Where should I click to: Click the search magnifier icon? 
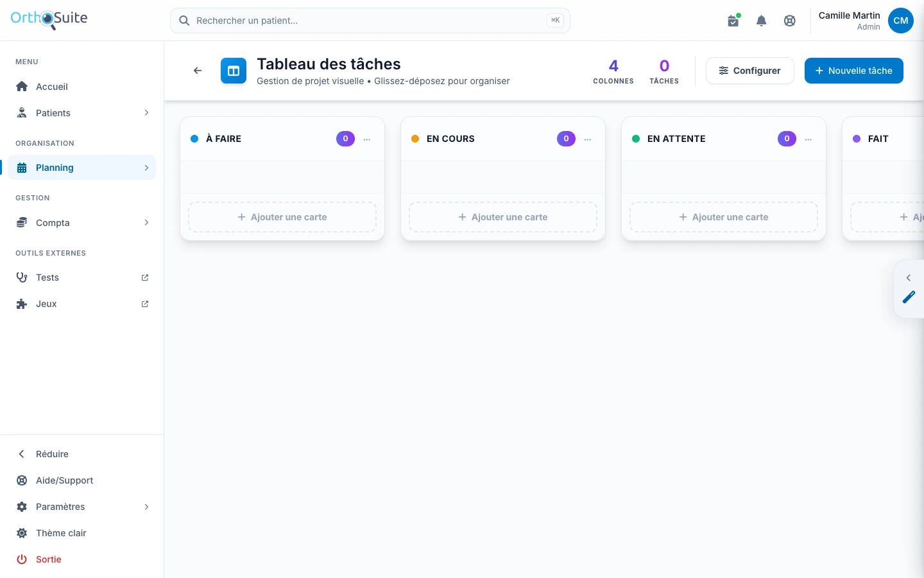pos(184,21)
